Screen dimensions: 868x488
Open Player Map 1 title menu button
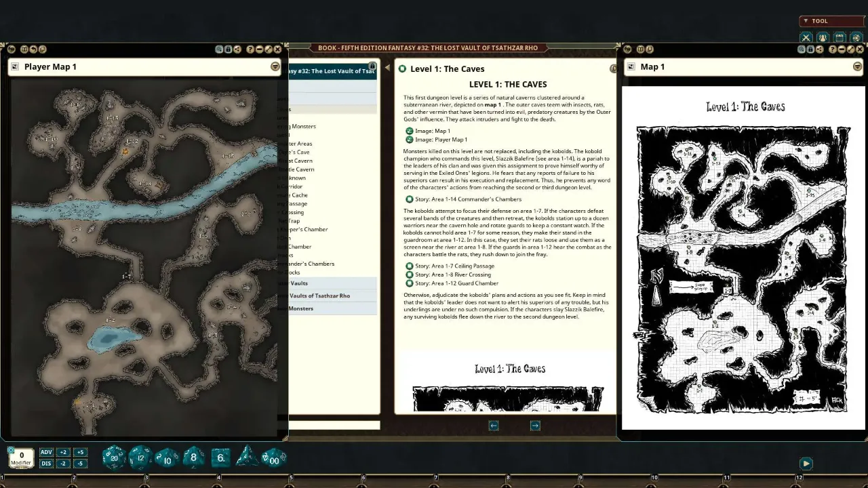pos(275,66)
